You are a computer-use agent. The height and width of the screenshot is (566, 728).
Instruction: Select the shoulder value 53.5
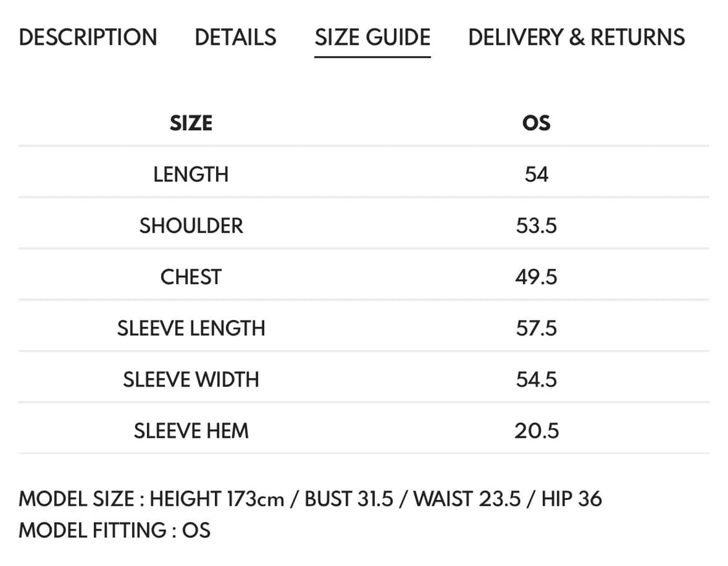click(536, 225)
